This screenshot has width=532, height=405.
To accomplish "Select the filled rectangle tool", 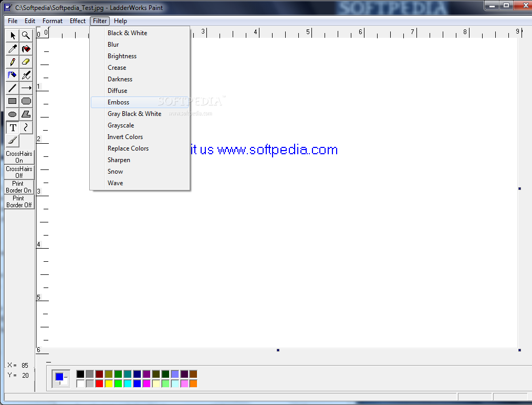I will 13,101.
